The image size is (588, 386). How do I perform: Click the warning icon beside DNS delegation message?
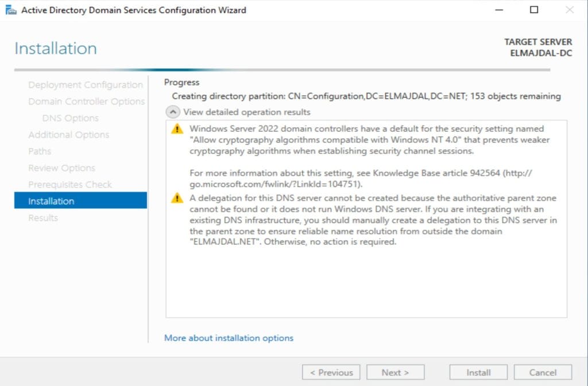(x=177, y=198)
